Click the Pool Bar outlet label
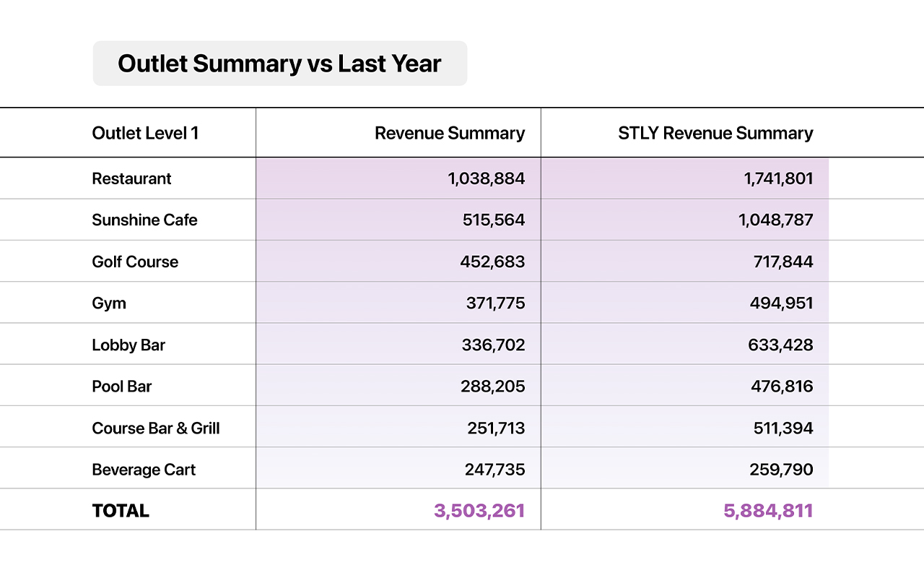The height and width of the screenshot is (578, 924). [122, 387]
